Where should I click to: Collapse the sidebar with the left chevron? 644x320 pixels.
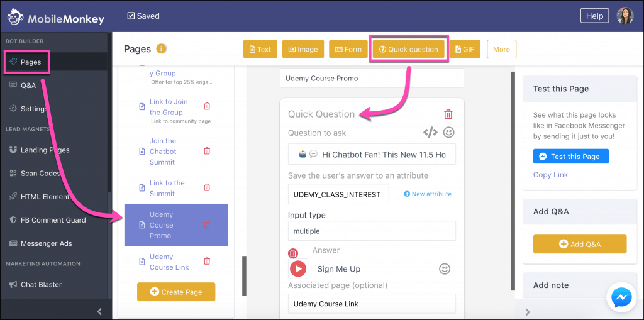[x=99, y=312]
